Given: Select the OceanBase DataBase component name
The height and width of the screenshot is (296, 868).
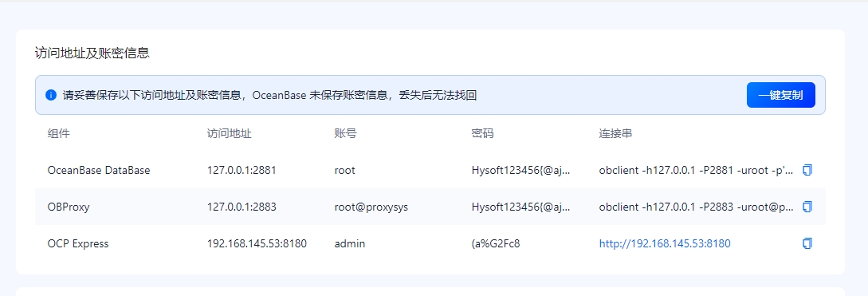Looking at the screenshot, I should [99, 170].
